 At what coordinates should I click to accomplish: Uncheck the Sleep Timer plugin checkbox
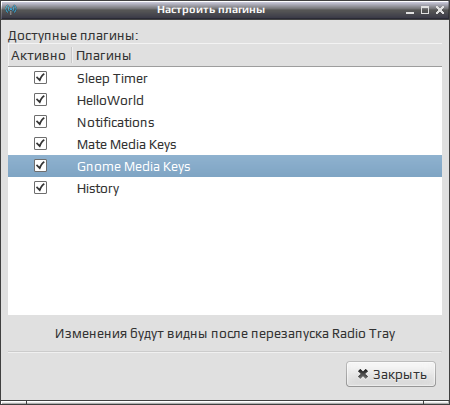pos(40,78)
